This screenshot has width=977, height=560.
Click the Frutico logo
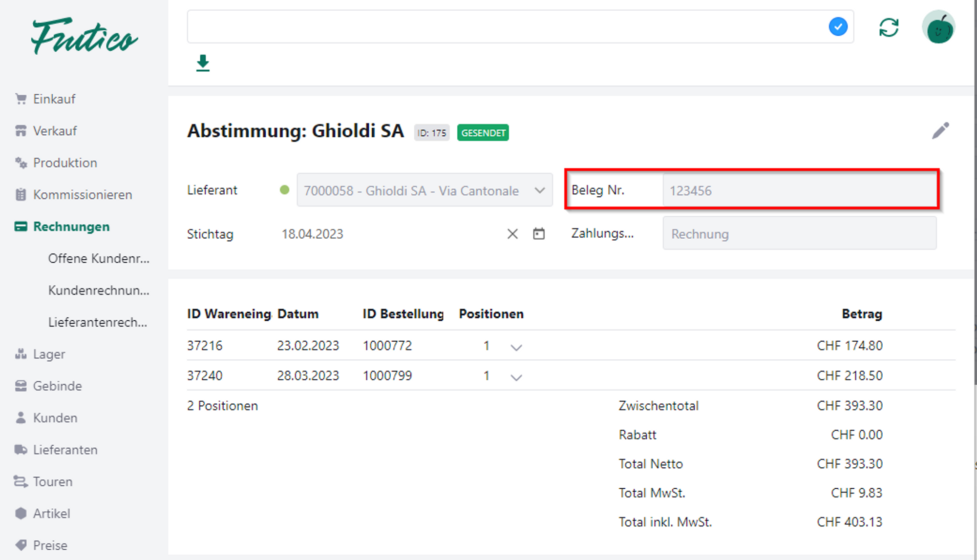pyautogui.click(x=84, y=37)
